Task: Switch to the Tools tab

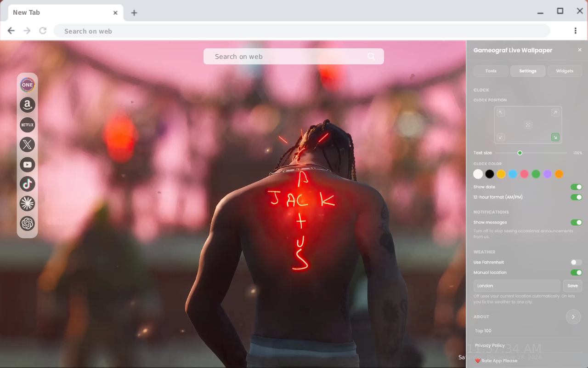Action: tap(491, 71)
